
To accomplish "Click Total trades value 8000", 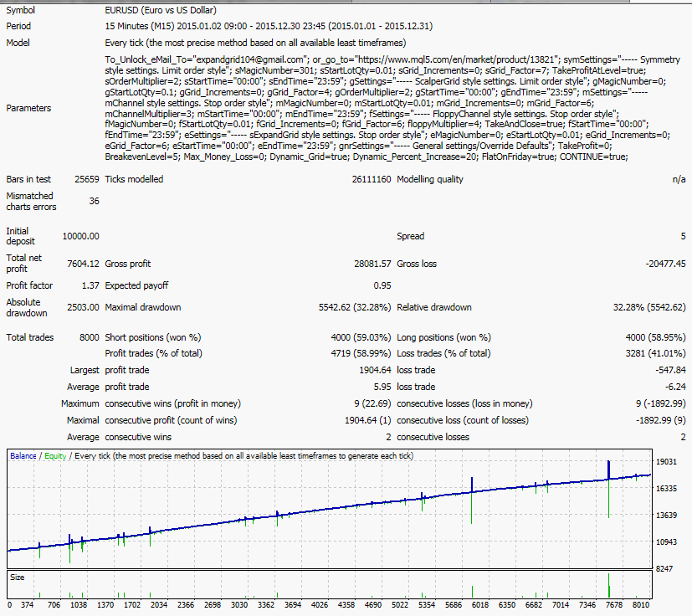I will (90, 337).
